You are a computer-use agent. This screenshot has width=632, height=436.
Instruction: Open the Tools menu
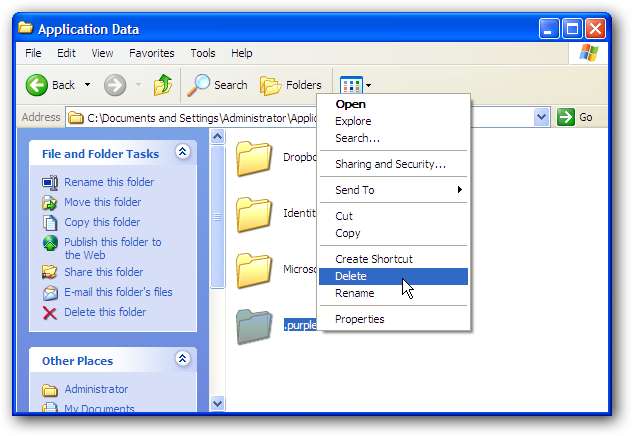pos(203,53)
